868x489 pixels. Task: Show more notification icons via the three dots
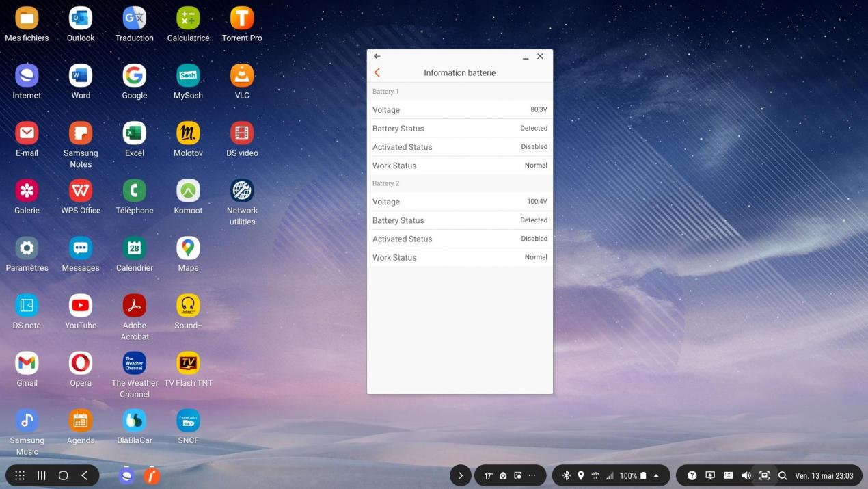click(532, 475)
